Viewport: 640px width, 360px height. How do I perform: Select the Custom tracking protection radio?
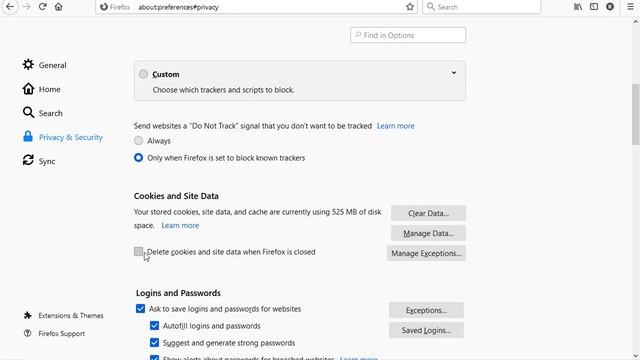tap(143, 74)
